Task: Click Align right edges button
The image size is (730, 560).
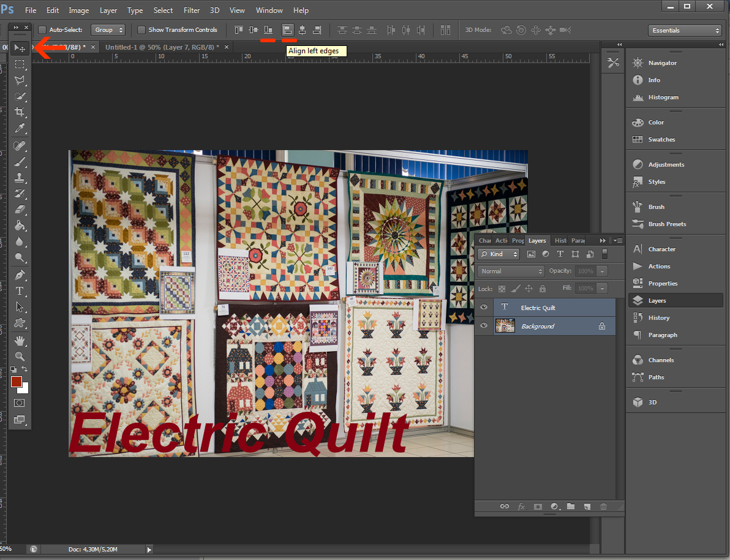Action: [317, 30]
